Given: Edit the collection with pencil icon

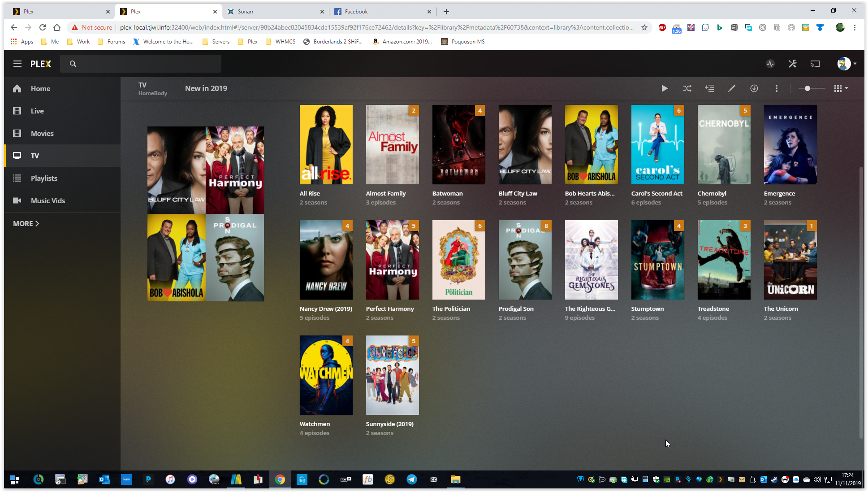Looking at the screenshot, I should tap(732, 88).
